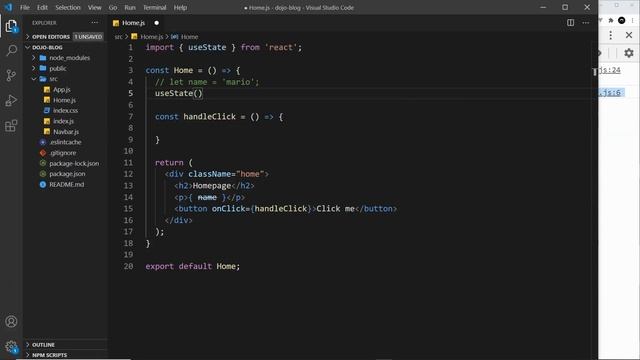Viewport: 640px width, 360px height.
Task: Open App.js in the file tree
Action: tap(62, 89)
